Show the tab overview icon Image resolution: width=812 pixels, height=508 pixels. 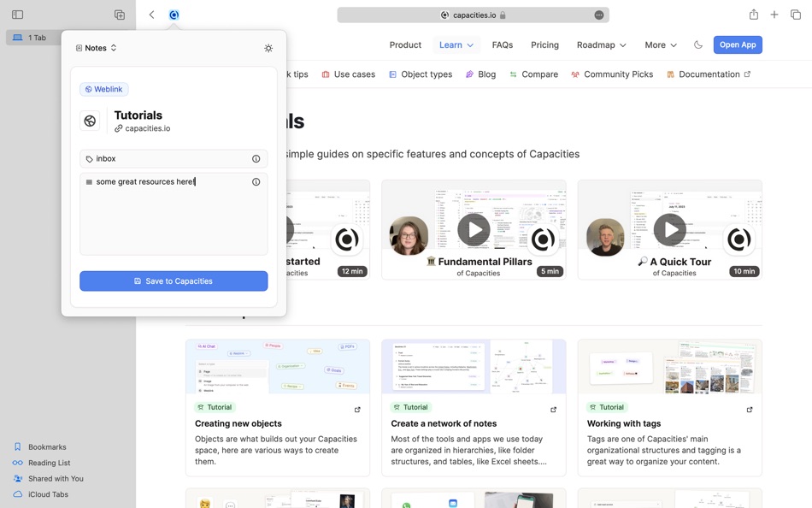[796, 15]
